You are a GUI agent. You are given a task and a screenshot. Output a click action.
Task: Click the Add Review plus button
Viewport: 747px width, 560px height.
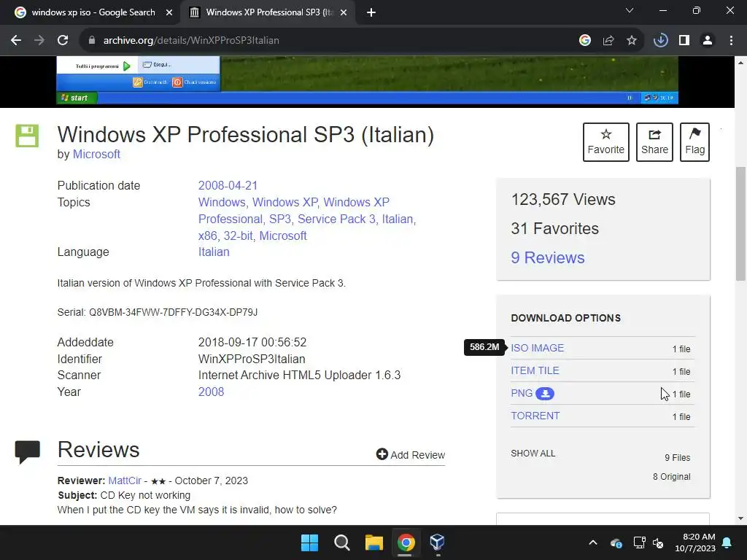tap(411, 455)
